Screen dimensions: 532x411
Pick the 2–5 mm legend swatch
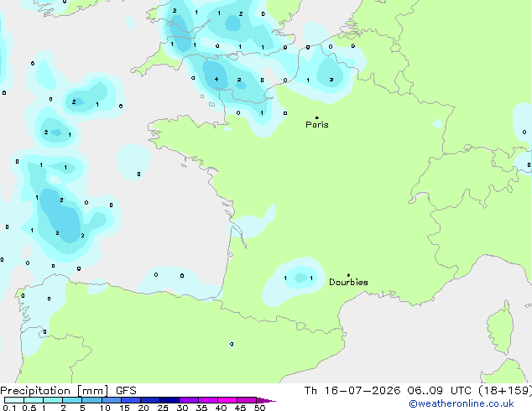click(72, 400)
